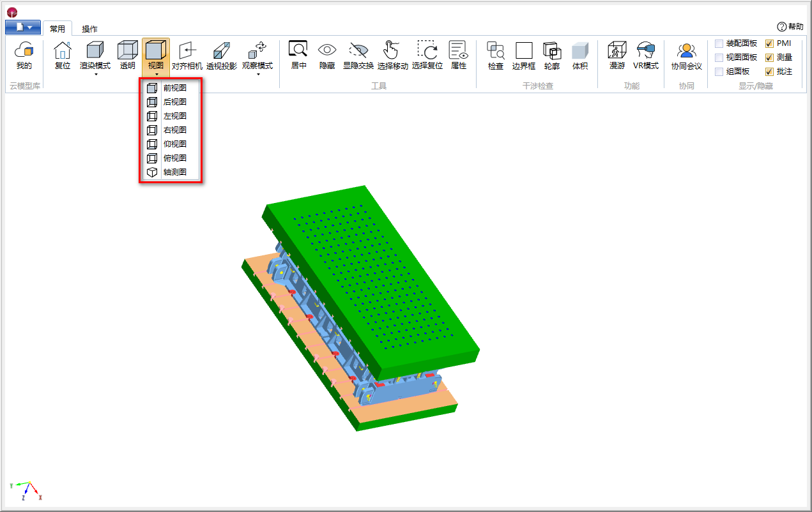Screen dimensions: 812x512
Task: Switch on 透视投影 perspective projection
Action: click(x=222, y=56)
